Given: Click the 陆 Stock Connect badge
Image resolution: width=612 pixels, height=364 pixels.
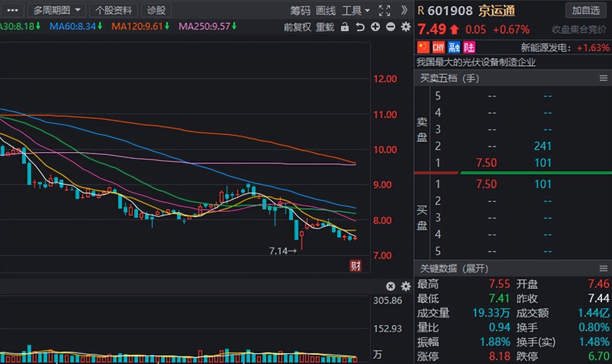Looking at the screenshot, I should point(469,47).
